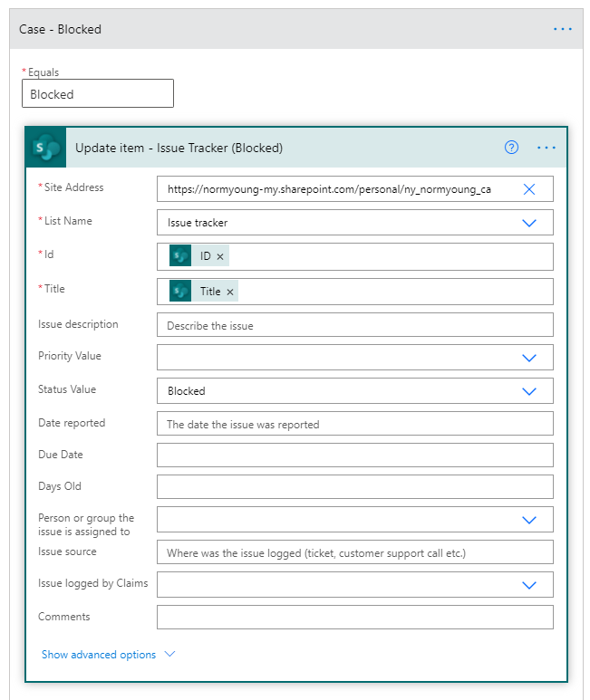This screenshot has width=590, height=700.
Task: Click the ID token in the Id field
Action: [205, 257]
